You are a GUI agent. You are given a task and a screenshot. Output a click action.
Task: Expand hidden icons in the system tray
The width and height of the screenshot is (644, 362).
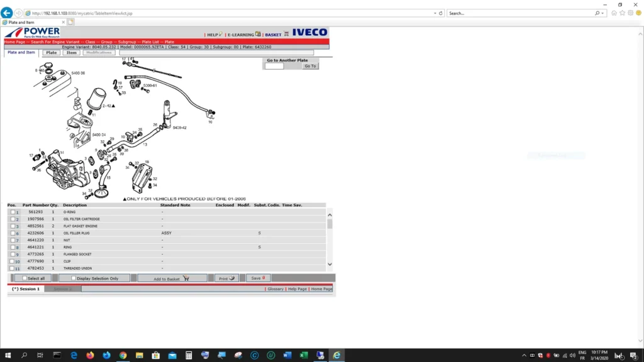point(523,355)
